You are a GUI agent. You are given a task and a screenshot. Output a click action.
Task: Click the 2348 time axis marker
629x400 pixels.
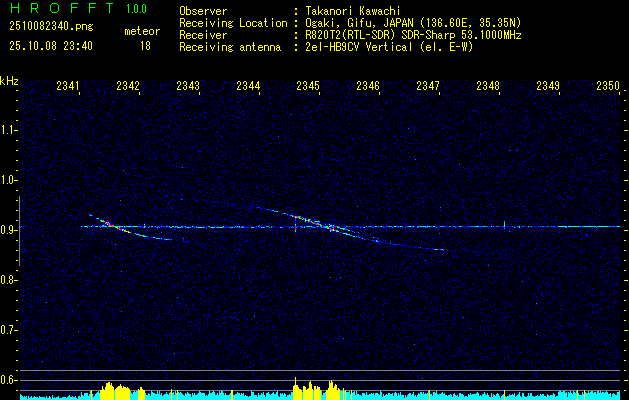point(488,85)
